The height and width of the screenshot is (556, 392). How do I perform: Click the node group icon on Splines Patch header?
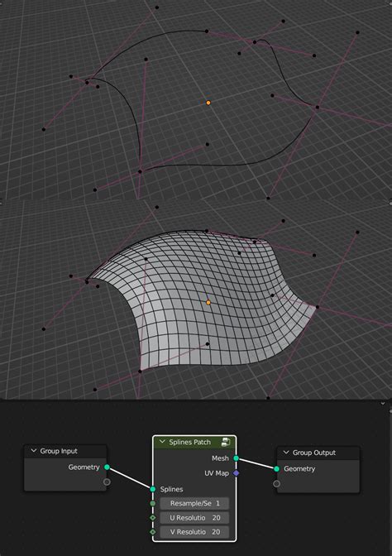[x=226, y=442]
